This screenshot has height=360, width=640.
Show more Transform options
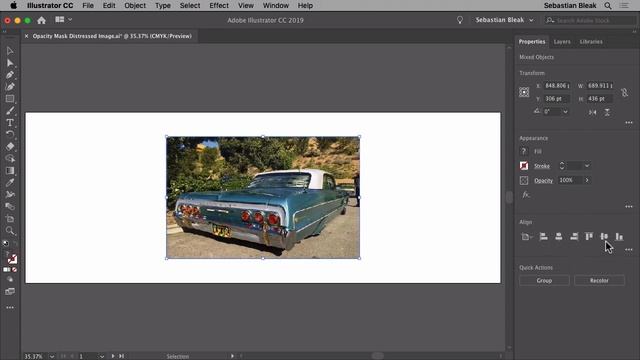629,122
